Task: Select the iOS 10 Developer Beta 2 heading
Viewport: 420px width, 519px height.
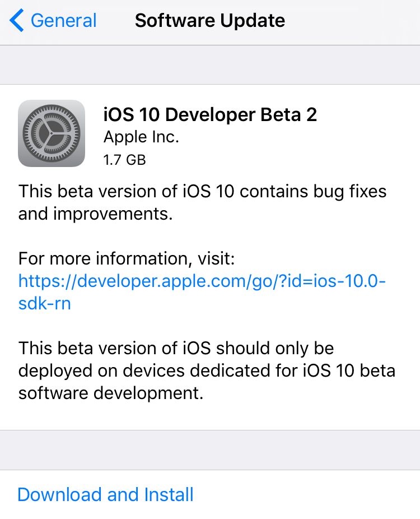Action: tap(210, 114)
